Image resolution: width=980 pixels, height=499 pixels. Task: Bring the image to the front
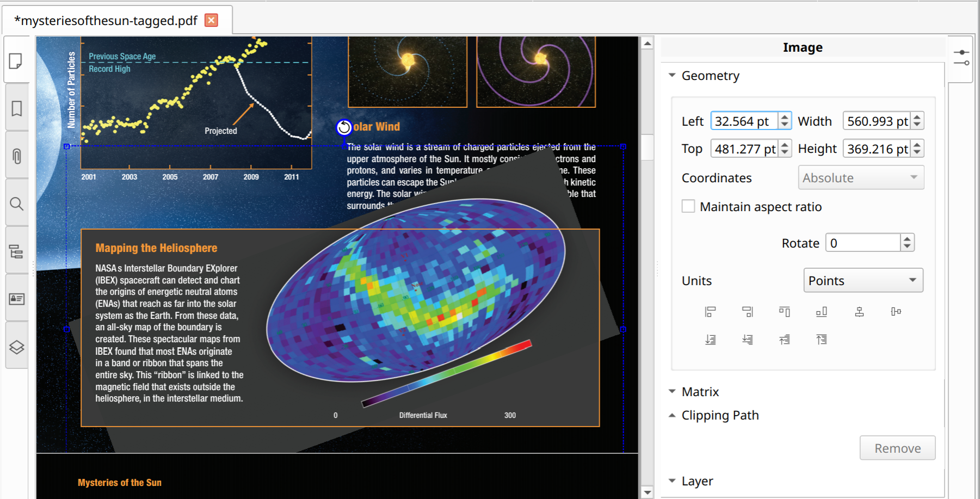point(822,340)
